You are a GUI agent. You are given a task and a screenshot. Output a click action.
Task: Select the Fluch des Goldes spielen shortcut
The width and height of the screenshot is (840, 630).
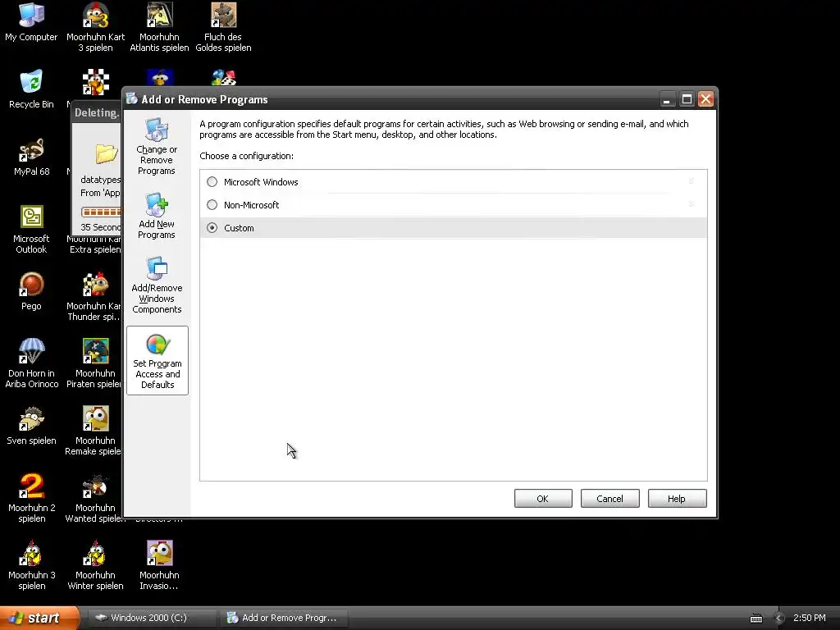point(223,27)
